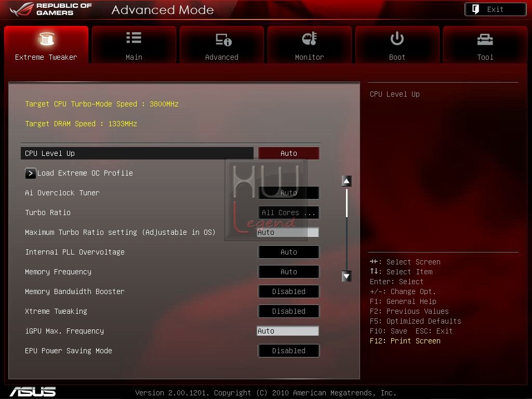Click the F2: Previous Values hint
The height and width of the screenshot is (399, 532).
[x=409, y=311]
